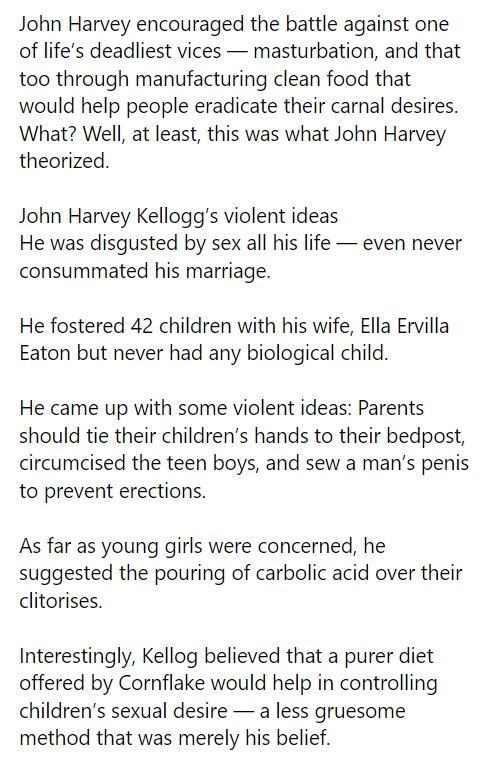This screenshot has height=781, width=485.
Task: Click the word "Interestingly" starting last paragraph
Action: click(x=77, y=656)
